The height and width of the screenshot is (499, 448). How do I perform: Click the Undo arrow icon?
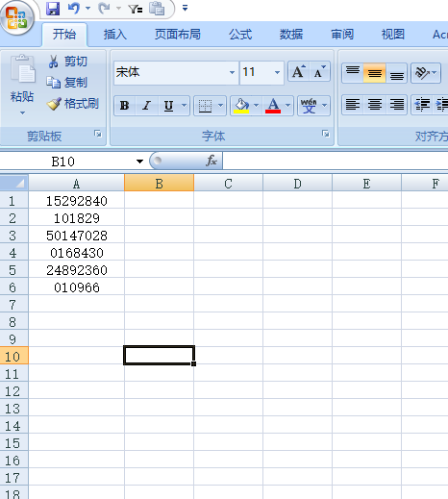pos(74,9)
